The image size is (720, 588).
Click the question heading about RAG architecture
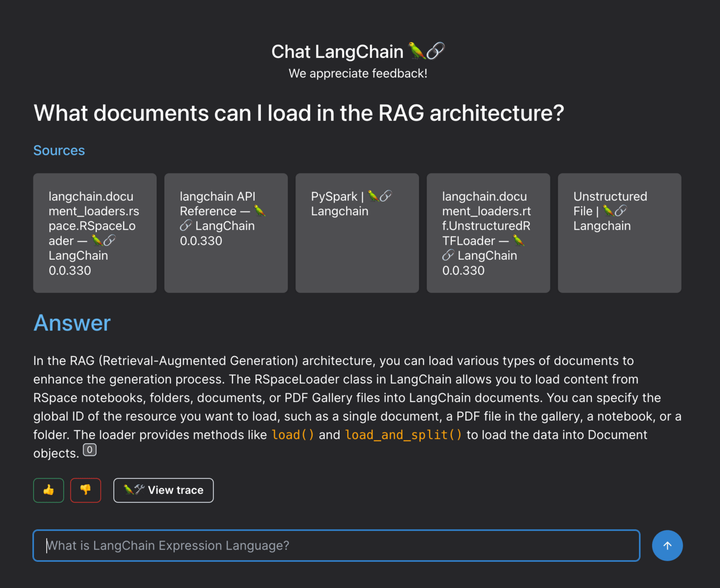click(x=299, y=113)
